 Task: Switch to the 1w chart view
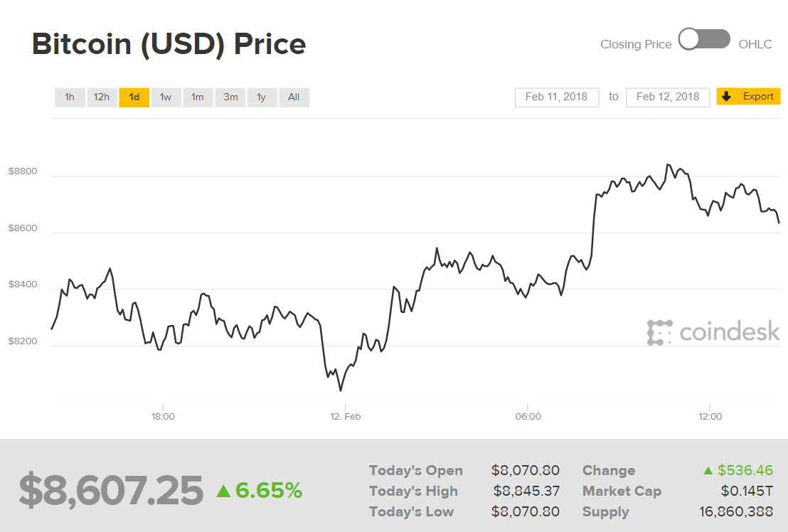point(166,97)
